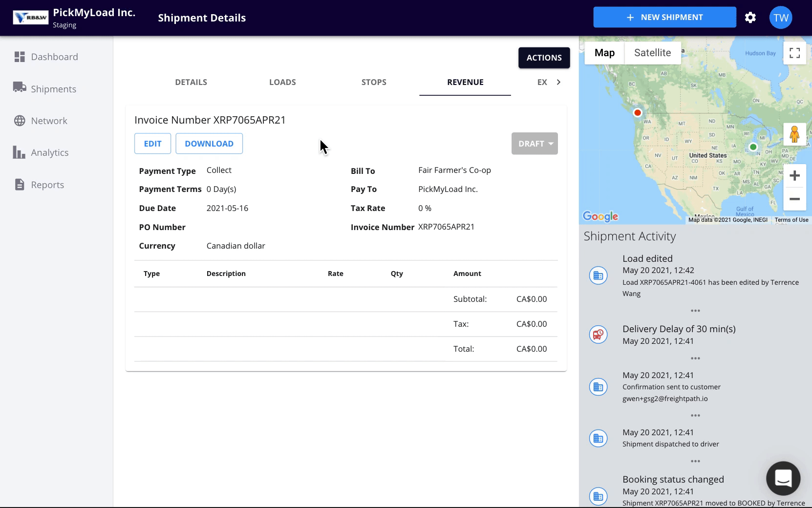Zoom in on the map
This screenshot has height=508, width=812.
[x=794, y=176]
